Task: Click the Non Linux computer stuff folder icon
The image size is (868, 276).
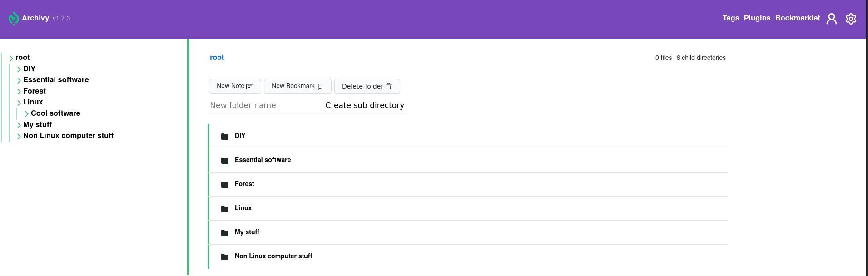Action: [225, 256]
